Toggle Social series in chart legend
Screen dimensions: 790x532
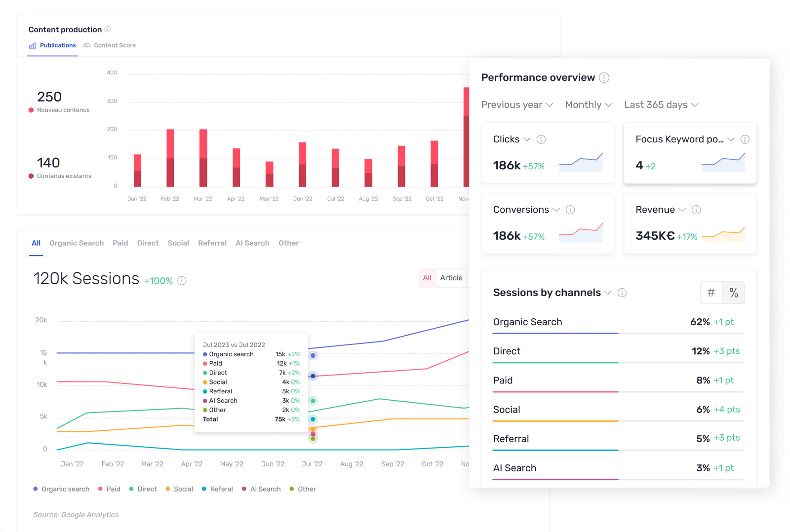pos(179,489)
